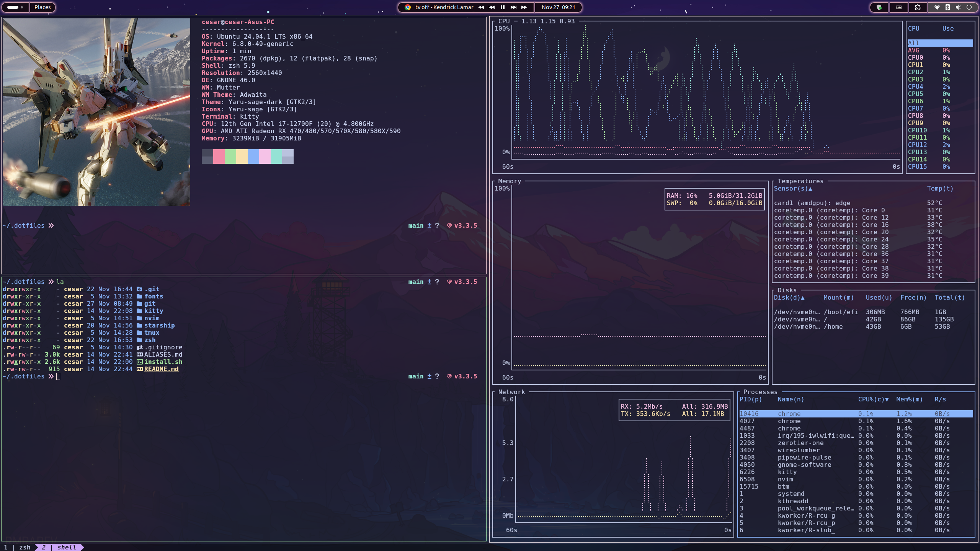980x551 pixels.
Task: Select the AVG CPU legend entry
Action: click(x=914, y=51)
